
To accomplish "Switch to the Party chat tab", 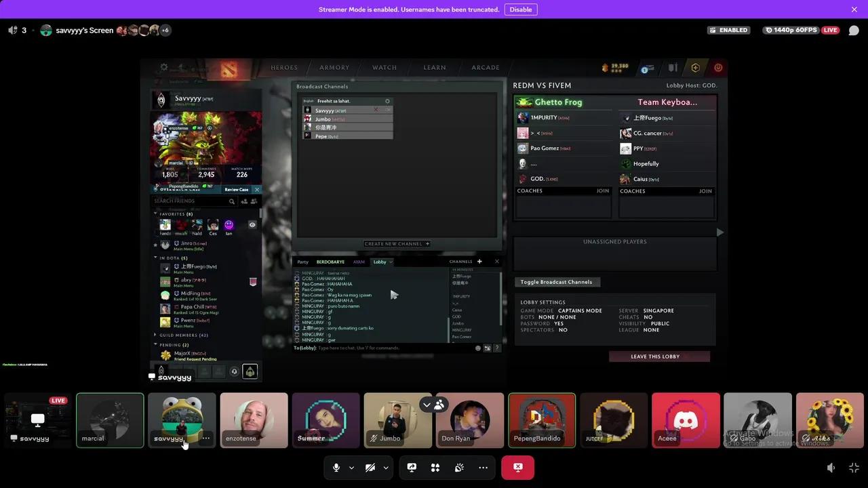I will 303,262.
